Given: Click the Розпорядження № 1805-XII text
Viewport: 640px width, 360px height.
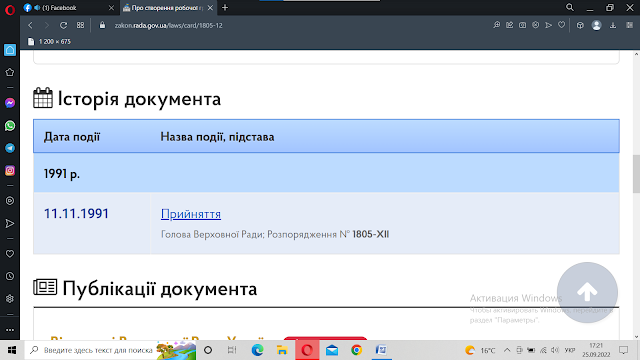Looking at the screenshot, I should pos(328,234).
